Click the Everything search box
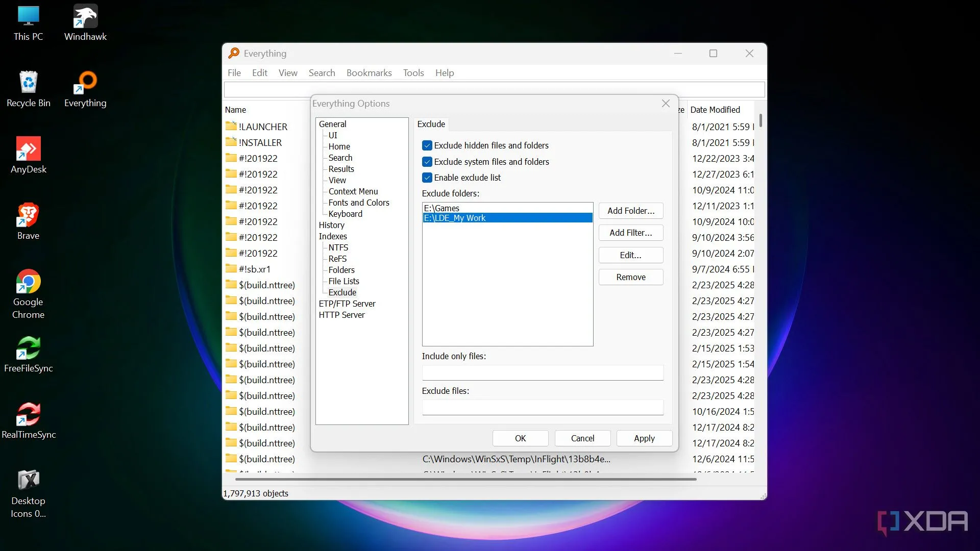Viewport: 980px width, 551px height. pos(494,89)
